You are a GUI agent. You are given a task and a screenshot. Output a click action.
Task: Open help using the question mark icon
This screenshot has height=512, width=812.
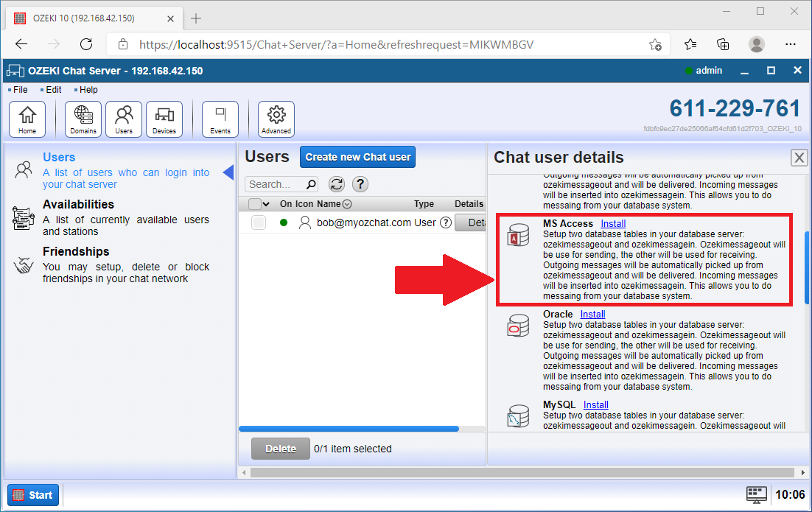[x=360, y=183]
